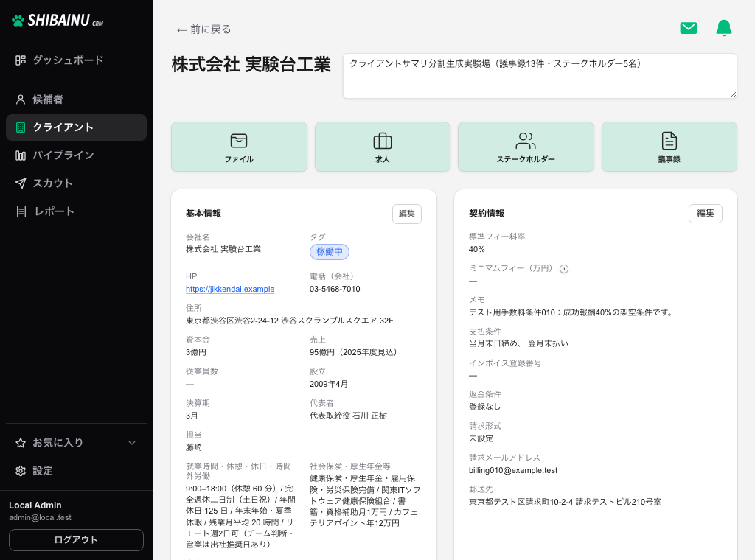Click 編集 in 基本情報 panel
Image resolution: width=755 pixels, height=560 pixels.
[407, 214]
